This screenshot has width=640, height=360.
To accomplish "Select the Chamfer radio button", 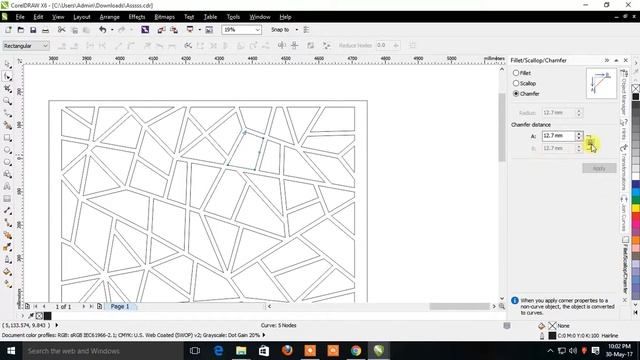I will point(516,93).
